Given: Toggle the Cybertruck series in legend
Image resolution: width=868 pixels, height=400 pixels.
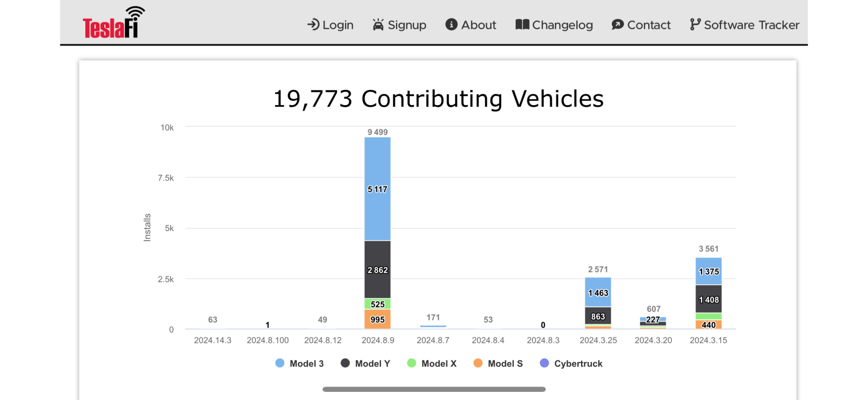Looking at the screenshot, I should [571, 364].
